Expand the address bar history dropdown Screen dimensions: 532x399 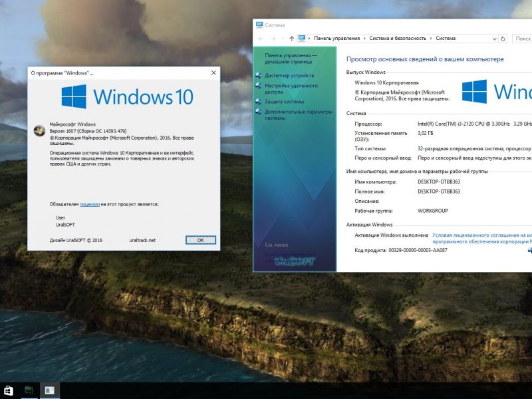[494, 39]
